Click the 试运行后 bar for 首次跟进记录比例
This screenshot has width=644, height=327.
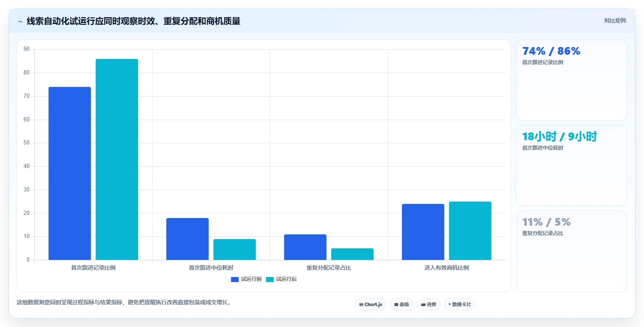point(117,159)
